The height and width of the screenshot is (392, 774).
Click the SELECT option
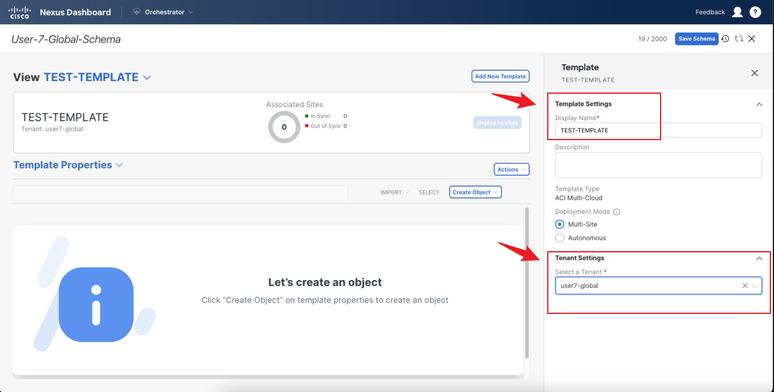[429, 192]
